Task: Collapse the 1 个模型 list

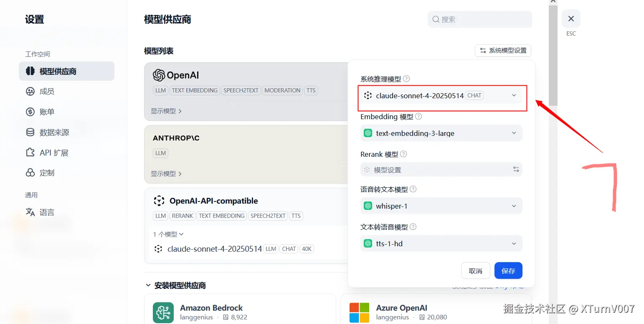Action: coord(168,234)
